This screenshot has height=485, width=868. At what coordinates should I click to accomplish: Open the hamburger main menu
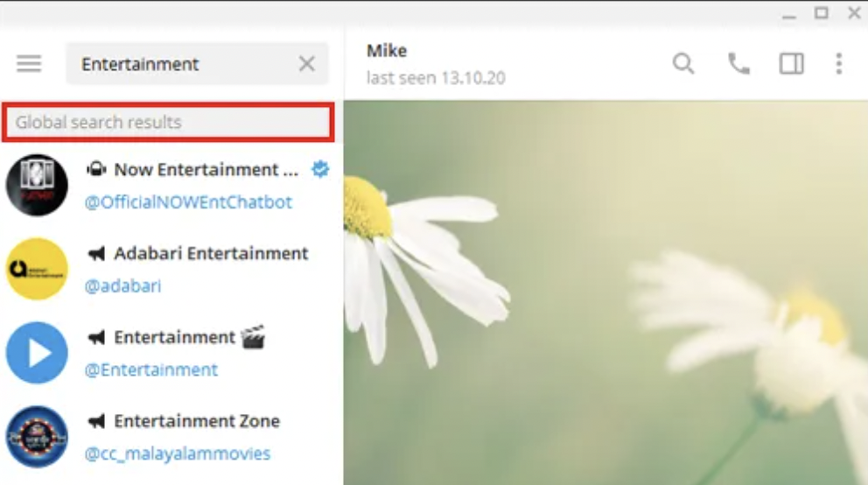click(29, 64)
